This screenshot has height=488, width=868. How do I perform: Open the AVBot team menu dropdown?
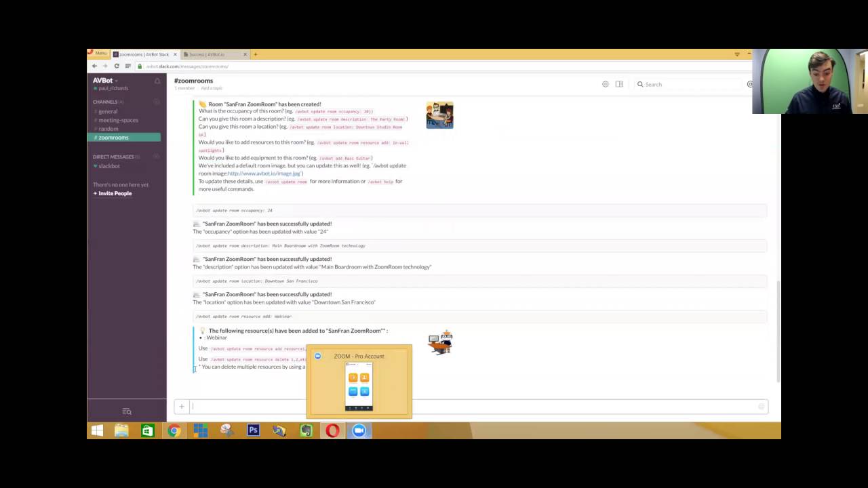pos(106,81)
